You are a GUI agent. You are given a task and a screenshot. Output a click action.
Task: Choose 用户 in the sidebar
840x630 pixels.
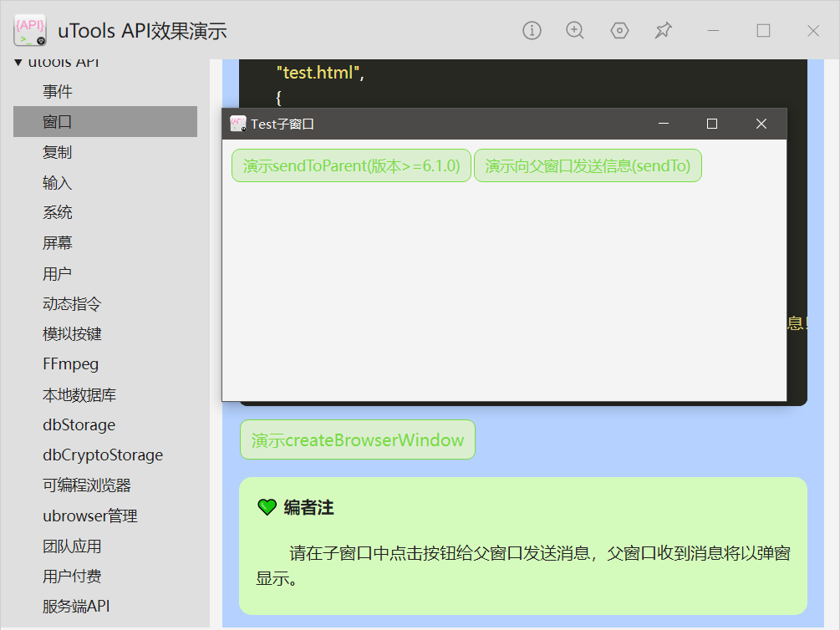[105, 274]
